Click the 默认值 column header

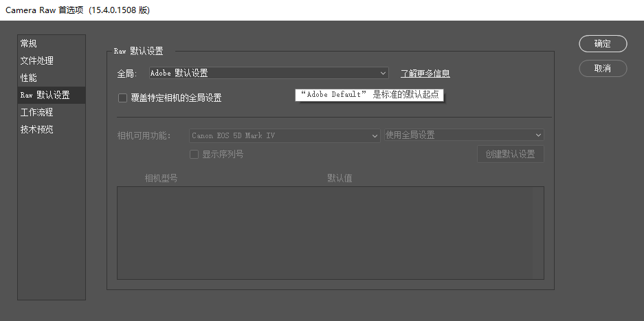point(340,179)
